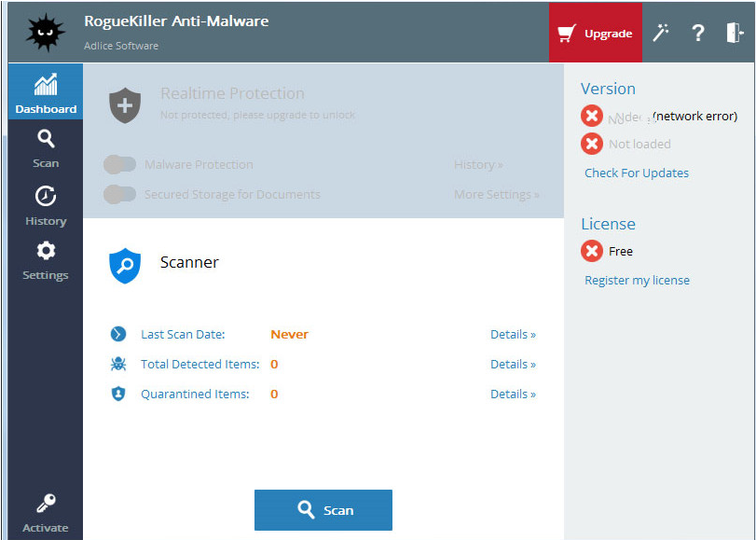The image size is (756, 540).
Task: Click the Total Detected Items label
Action: (x=200, y=365)
